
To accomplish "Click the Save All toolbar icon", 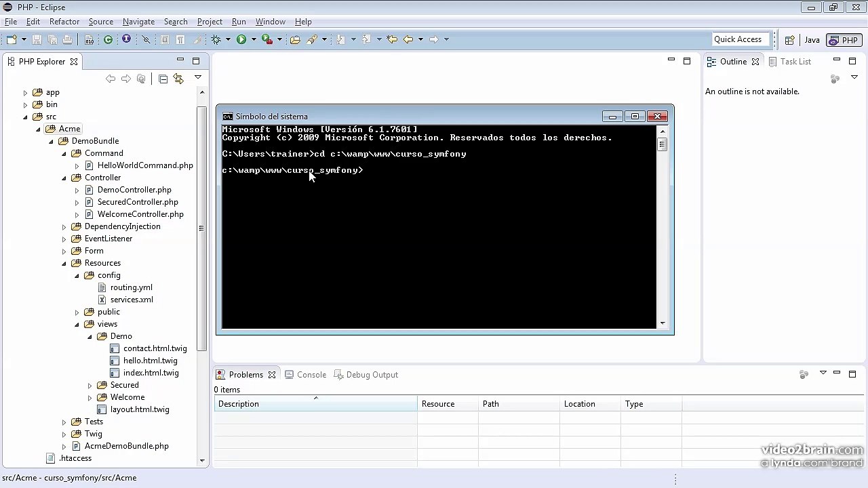I will [52, 40].
